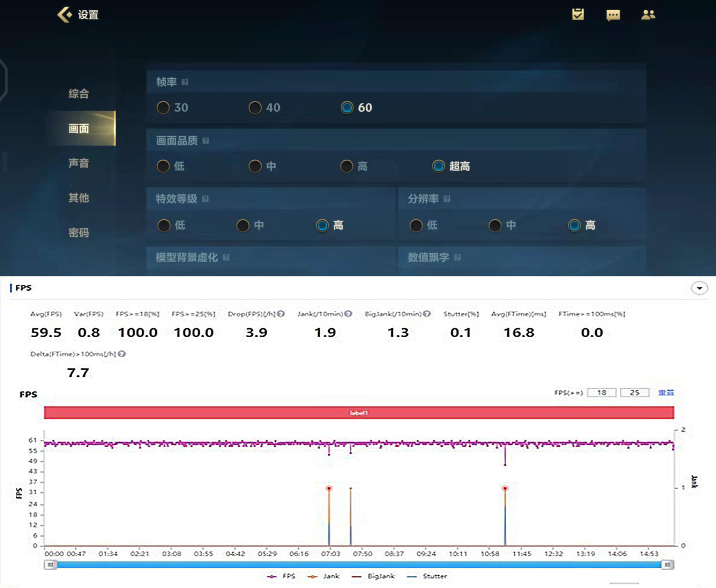716x588 pixels.
Task: Open the friends icon
Action: [648, 15]
